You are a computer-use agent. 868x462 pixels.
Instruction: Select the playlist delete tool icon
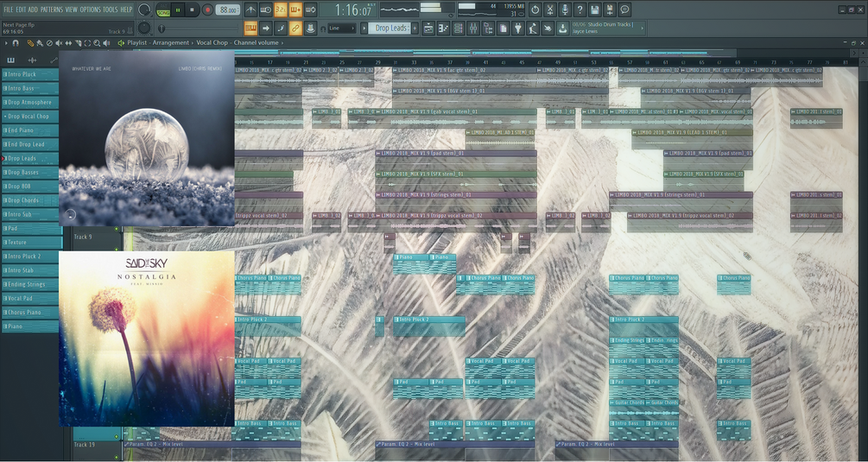[x=49, y=42]
